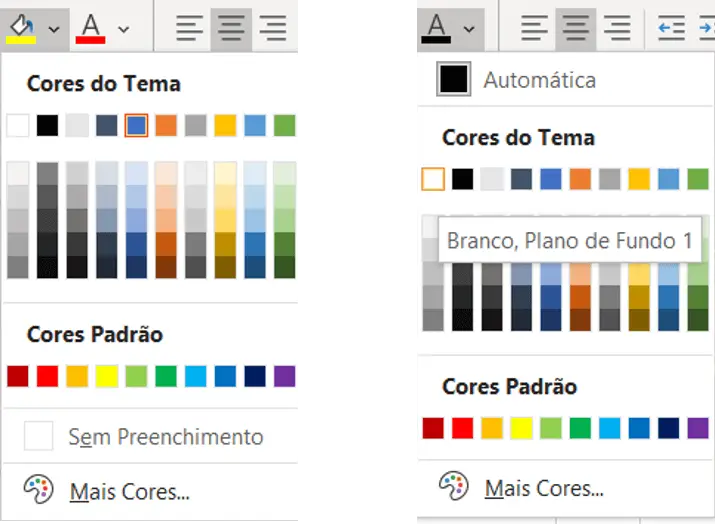Click the empty Sem Preenchimento box
Screen dimensions: 715x524
click(x=38, y=436)
